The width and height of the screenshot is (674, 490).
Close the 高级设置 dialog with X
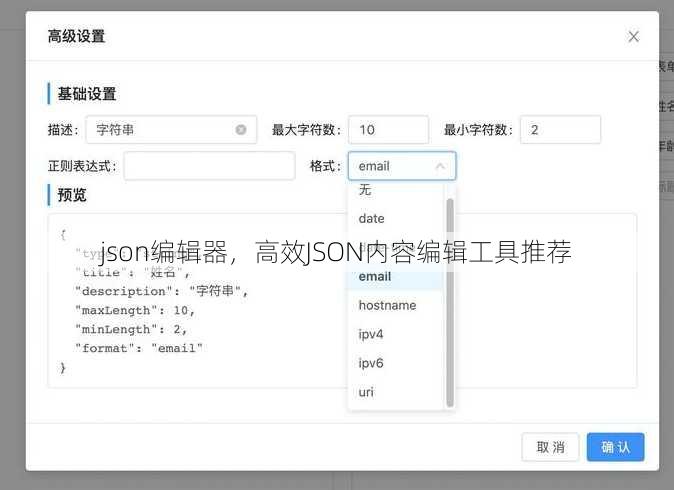633,37
